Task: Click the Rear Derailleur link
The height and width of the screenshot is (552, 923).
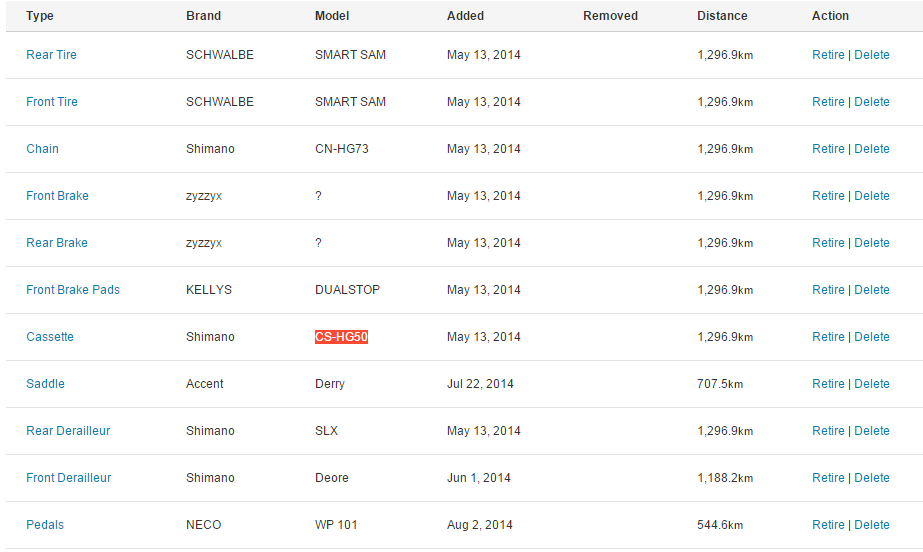Action: click(x=68, y=431)
